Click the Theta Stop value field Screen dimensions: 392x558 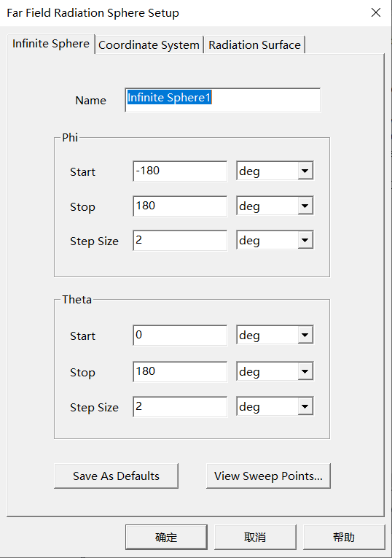tap(180, 372)
